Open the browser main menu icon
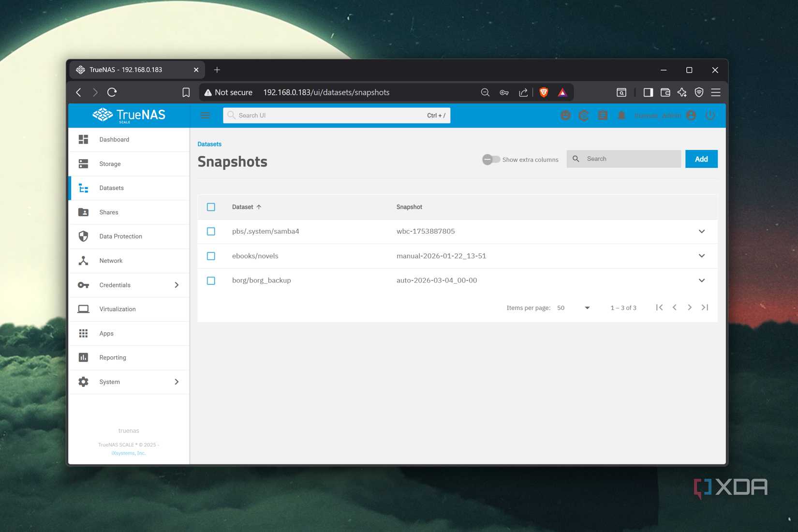Image resolution: width=798 pixels, height=532 pixels. [x=716, y=92]
